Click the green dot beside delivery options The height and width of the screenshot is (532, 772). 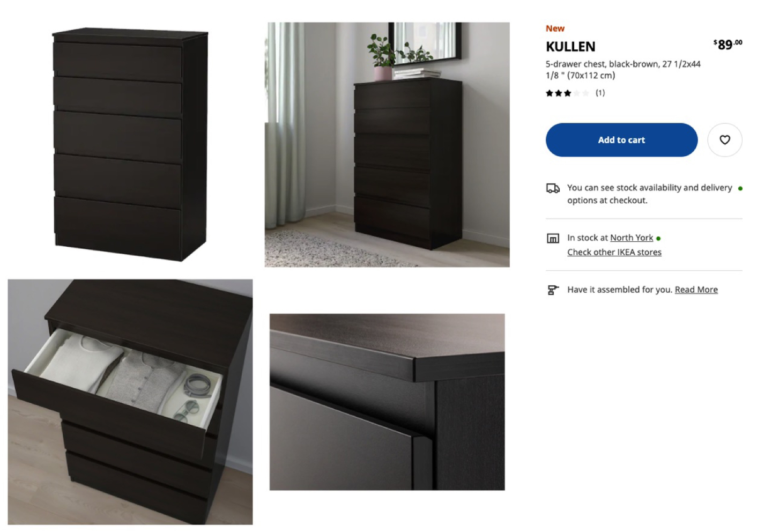740,188
